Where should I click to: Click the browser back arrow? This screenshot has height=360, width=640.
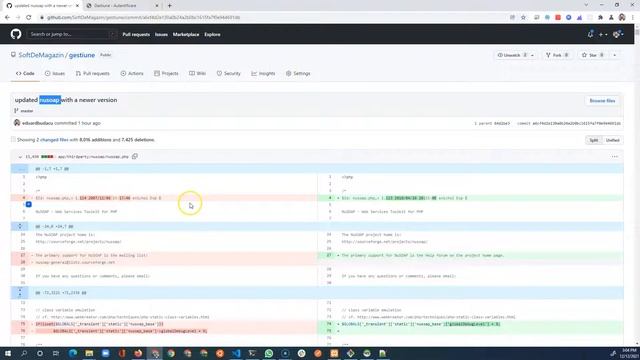[x=7, y=18]
